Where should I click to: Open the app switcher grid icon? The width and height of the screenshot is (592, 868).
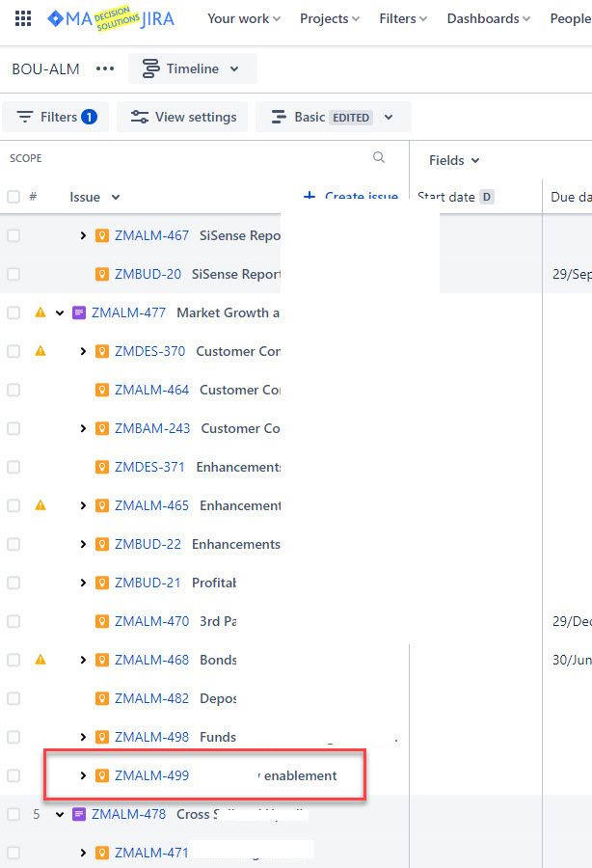[x=23, y=19]
